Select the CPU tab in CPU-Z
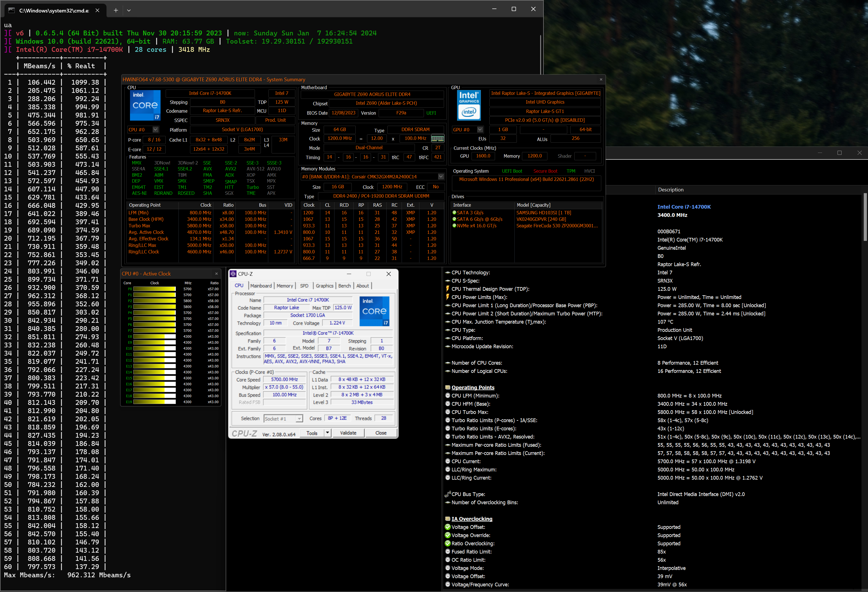 pos(239,285)
